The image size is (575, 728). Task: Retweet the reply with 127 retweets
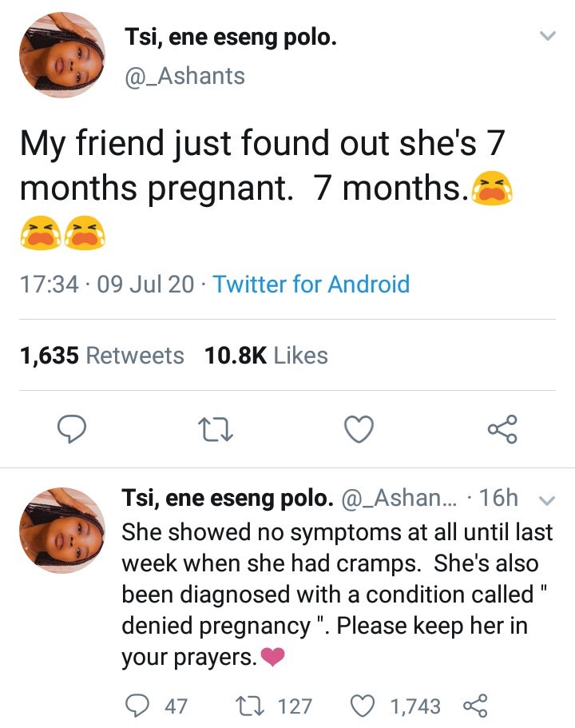coord(241,706)
